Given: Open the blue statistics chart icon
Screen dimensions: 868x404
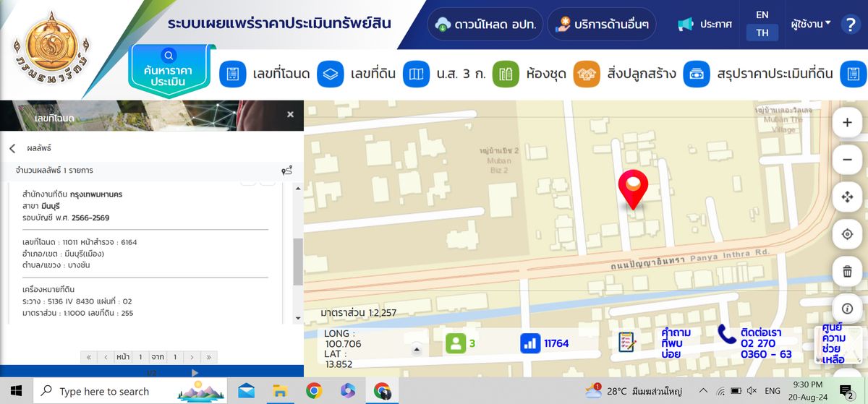Looking at the screenshot, I should [531, 343].
